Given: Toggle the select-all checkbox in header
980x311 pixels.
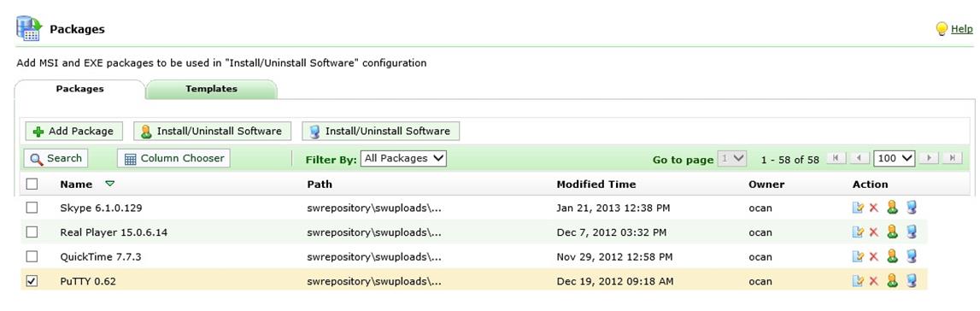Looking at the screenshot, I should click(x=32, y=184).
